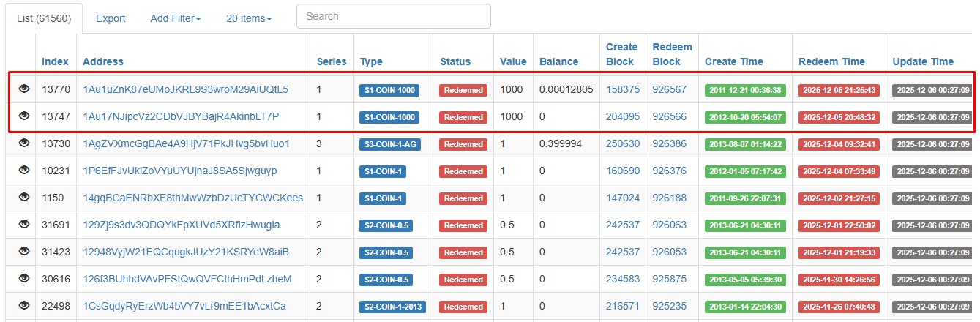This screenshot has width=980, height=322.
Task: Open address 126f3BUhhdVAvPFStQwQVFCthHmPdLzheM
Action: [187, 279]
